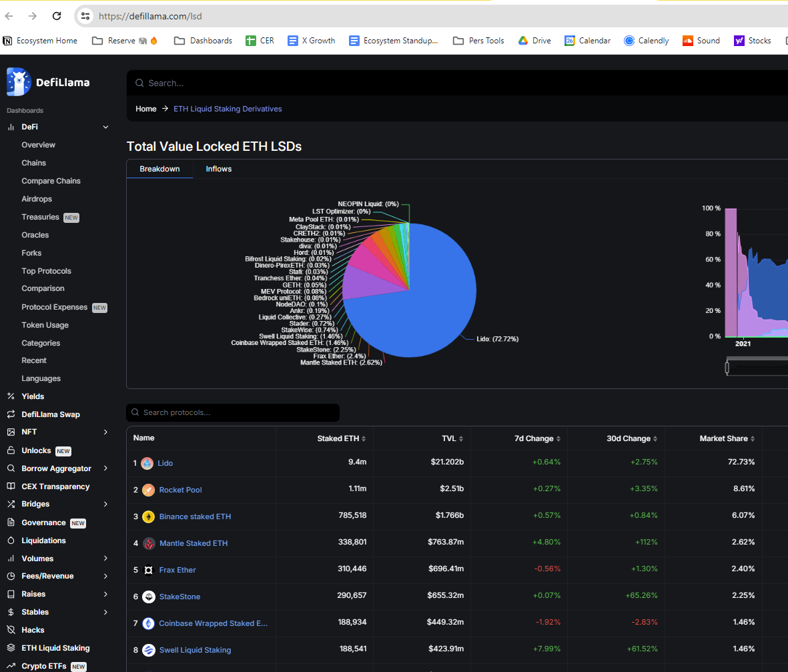The height and width of the screenshot is (672, 788).
Task: Click the DefiLlama Swap arrows icon
Action: (11, 414)
